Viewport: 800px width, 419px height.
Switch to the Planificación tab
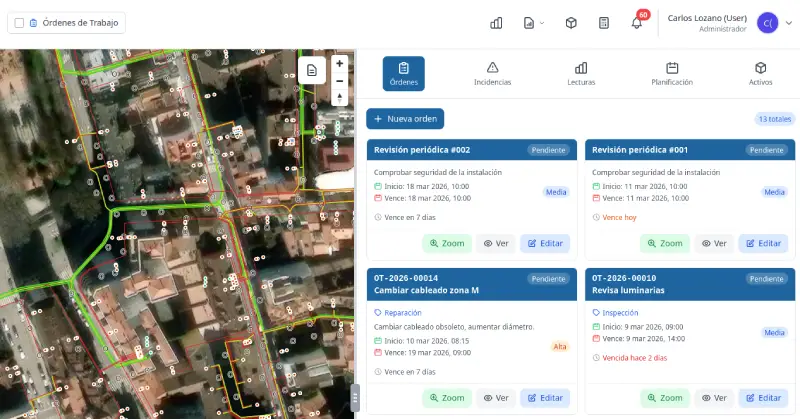click(672, 73)
